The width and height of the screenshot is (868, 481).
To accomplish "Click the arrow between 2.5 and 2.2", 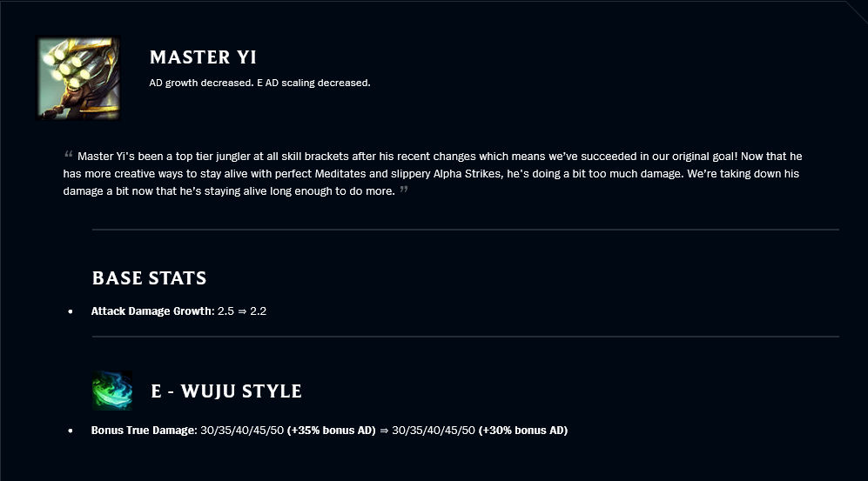I will [x=242, y=311].
